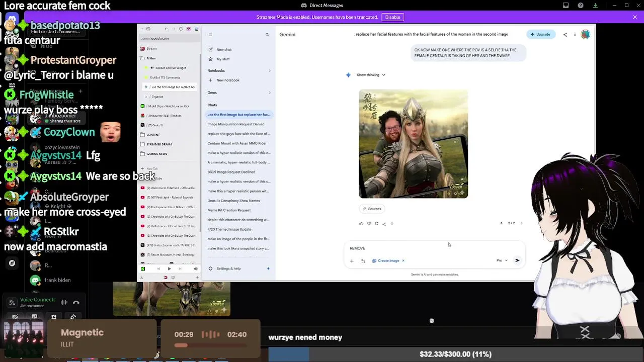Select the active chat 'use the first image but replace her fac...'
Image resolution: width=644 pixels, height=362 pixels.
(239, 115)
